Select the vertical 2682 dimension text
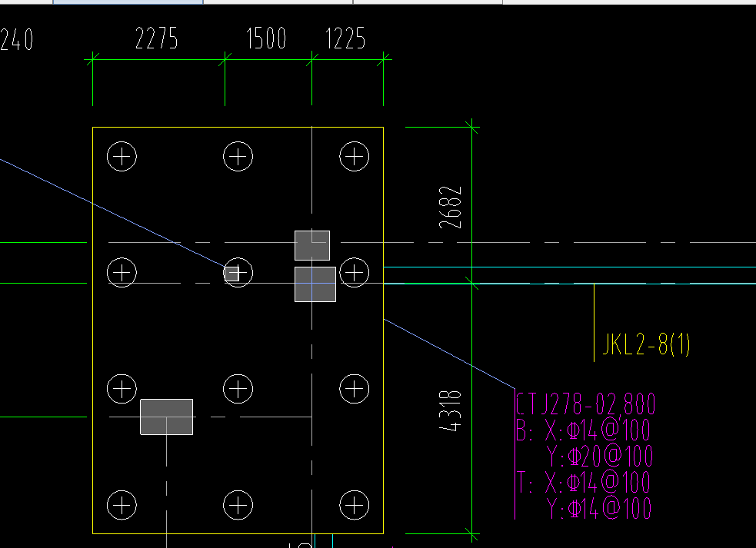 tap(451, 208)
